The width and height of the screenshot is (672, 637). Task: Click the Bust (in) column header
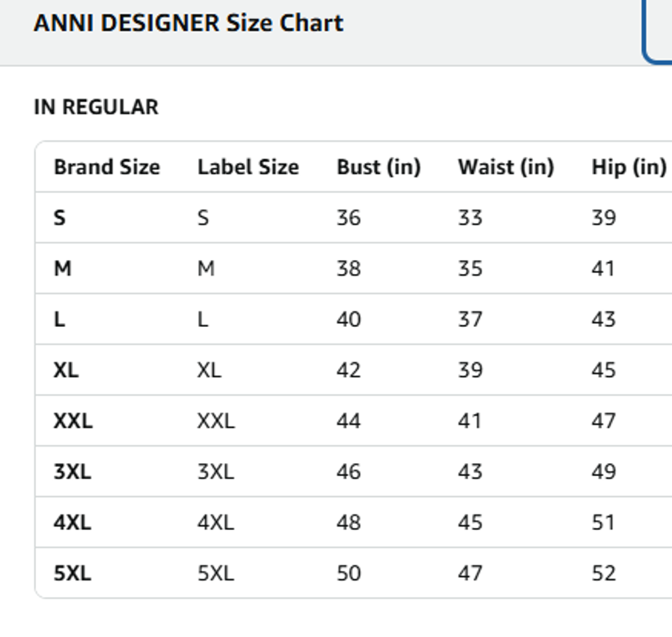click(378, 167)
